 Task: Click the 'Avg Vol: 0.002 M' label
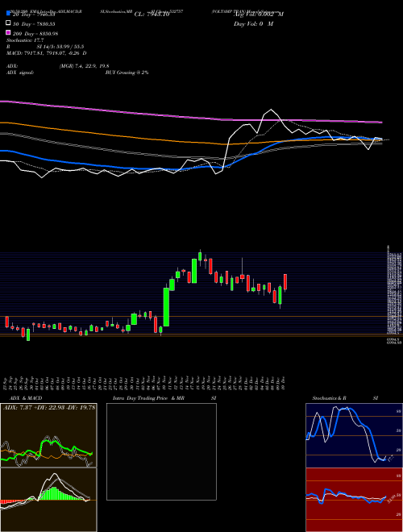[x=259, y=15]
